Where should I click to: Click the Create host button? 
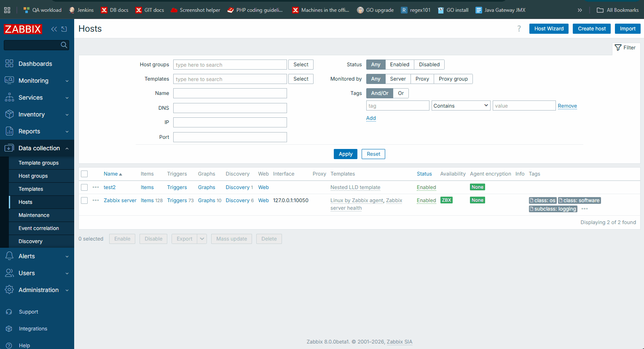[x=592, y=29]
